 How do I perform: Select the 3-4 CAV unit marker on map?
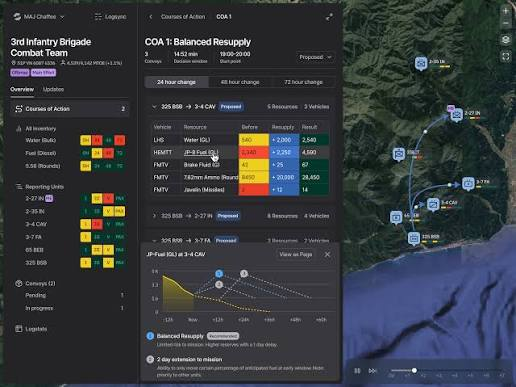(x=433, y=204)
